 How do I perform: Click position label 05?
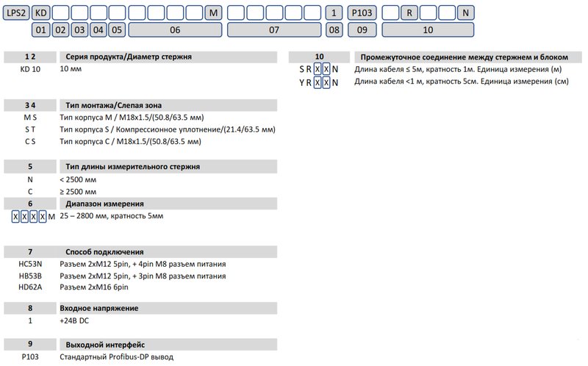pos(117,30)
